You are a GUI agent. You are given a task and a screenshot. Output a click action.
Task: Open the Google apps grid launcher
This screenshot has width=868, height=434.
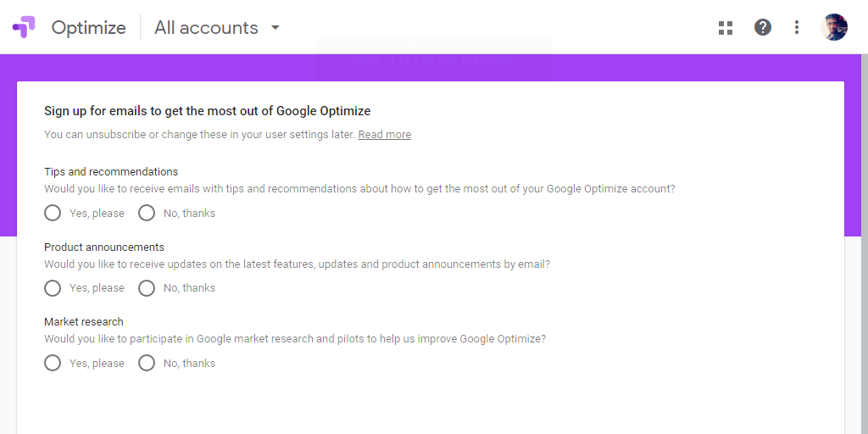click(x=726, y=28)
